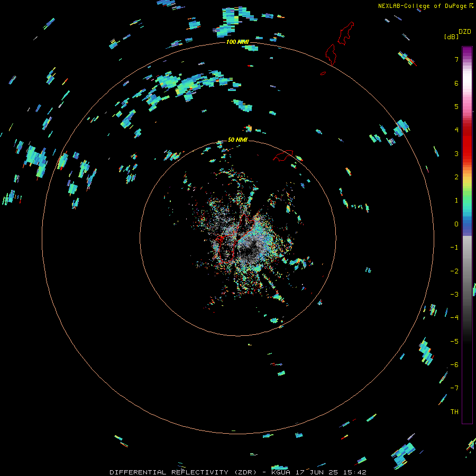The image size is (476, 476).
Task: Click the legend value 0
Action: click(x=456, y=224)
